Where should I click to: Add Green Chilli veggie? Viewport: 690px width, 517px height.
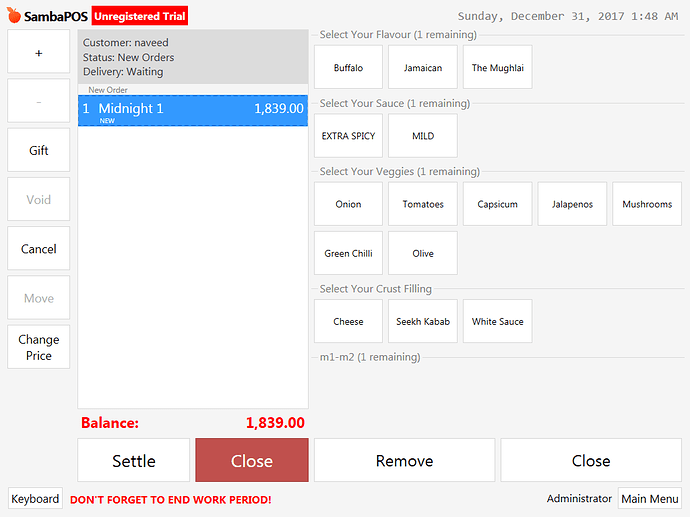(x=349, y=253)
